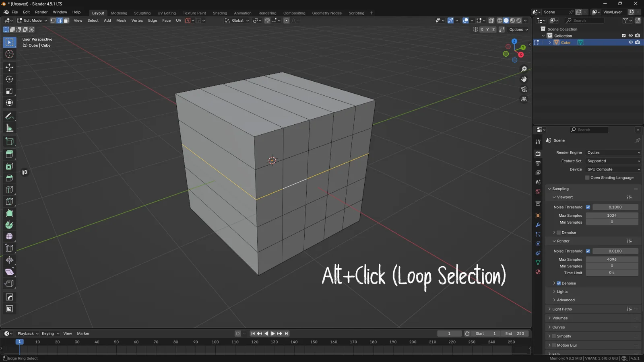Expand the Cube item in outliner
The width and height of the screenshot is (644, 362).
tap(550, 43)
